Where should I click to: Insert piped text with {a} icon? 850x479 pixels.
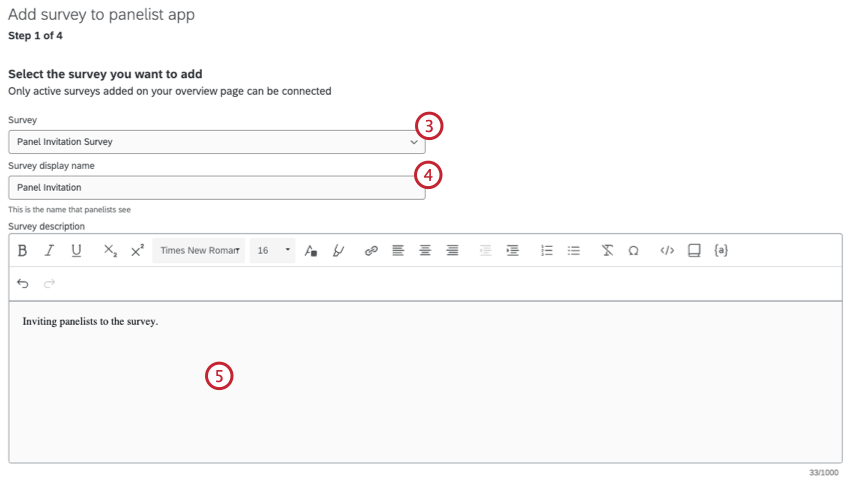tap(721, 250)
